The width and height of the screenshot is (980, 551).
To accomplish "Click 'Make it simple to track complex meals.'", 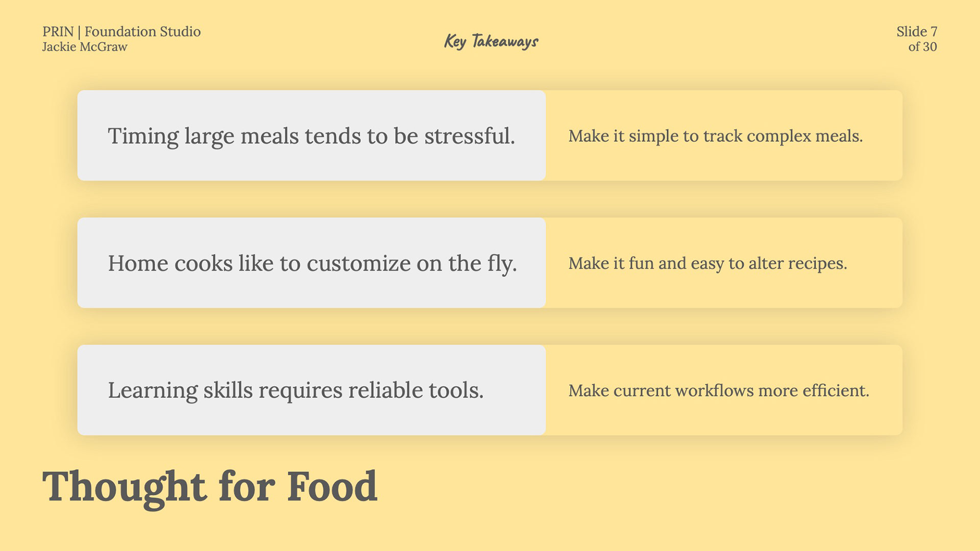I will [716, 136].
